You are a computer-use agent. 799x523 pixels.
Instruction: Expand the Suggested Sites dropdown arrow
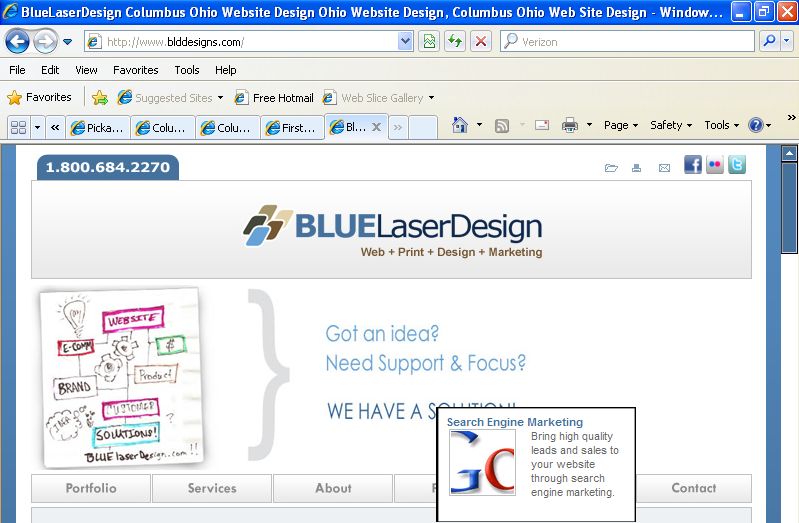coord(220,97)
